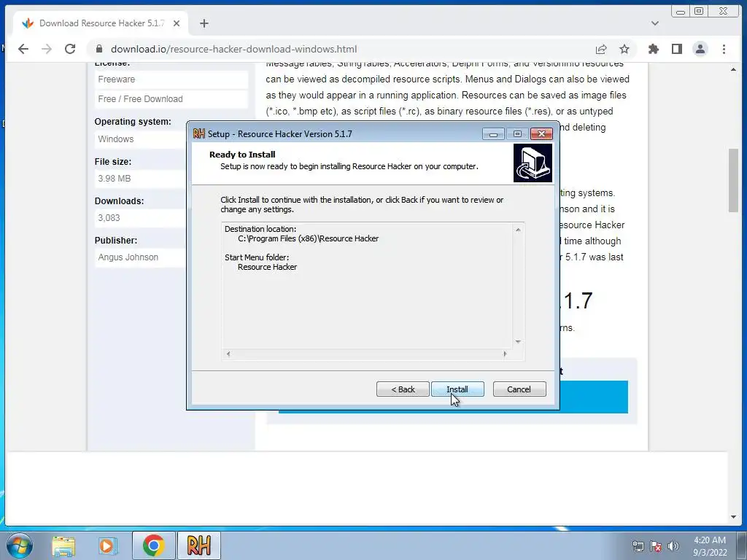Open volume speaker icon in tray
747x560 pixels.
(673, 546)
